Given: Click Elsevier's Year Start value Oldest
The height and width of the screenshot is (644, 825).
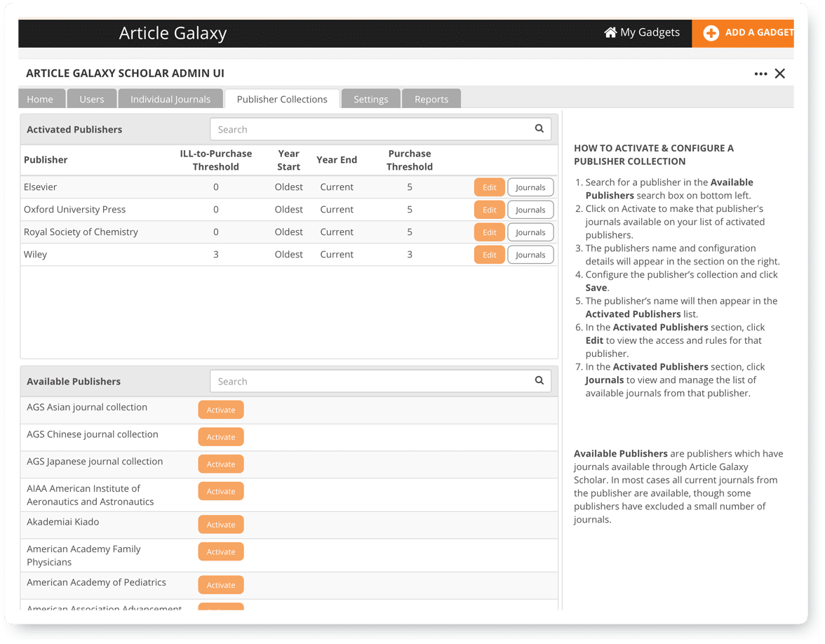Looking at the screenshot, I should coord(289,187).
